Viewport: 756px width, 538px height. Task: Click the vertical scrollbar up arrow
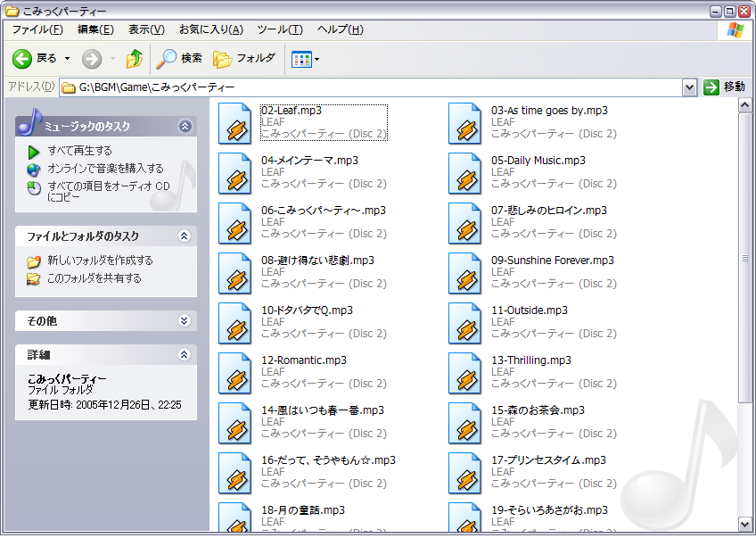point(745,105)
